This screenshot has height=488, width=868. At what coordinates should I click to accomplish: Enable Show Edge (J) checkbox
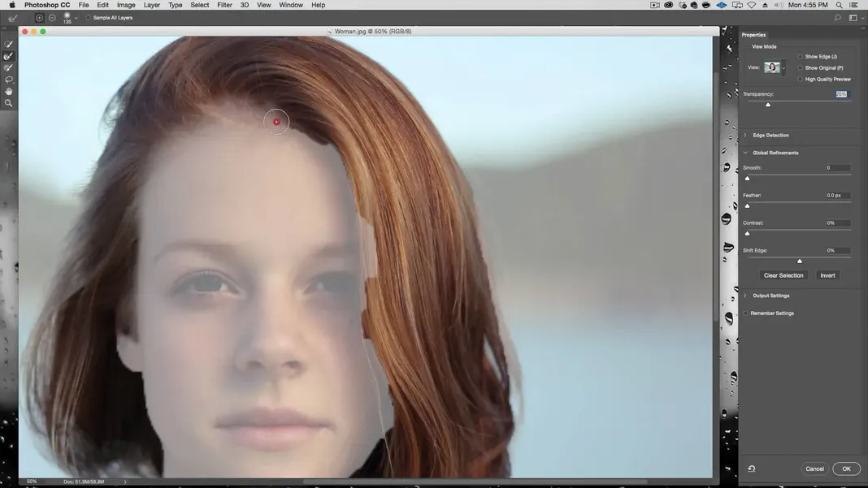point(800,57)
